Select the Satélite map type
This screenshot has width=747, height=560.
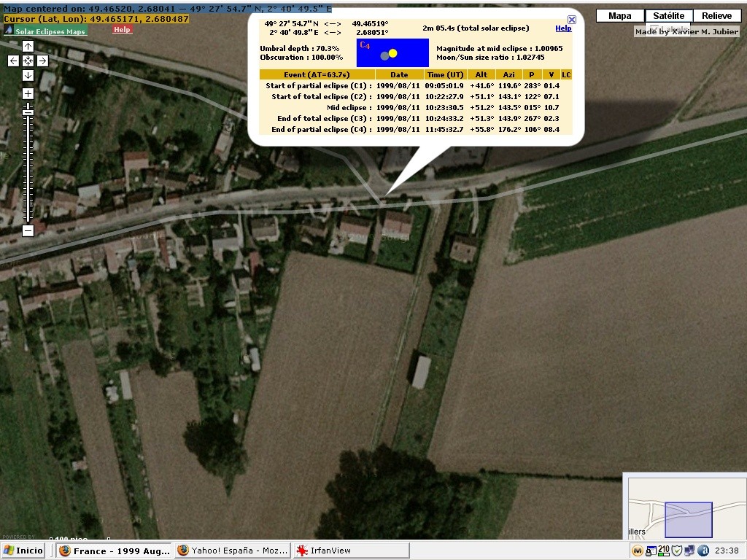pos(668,16)
